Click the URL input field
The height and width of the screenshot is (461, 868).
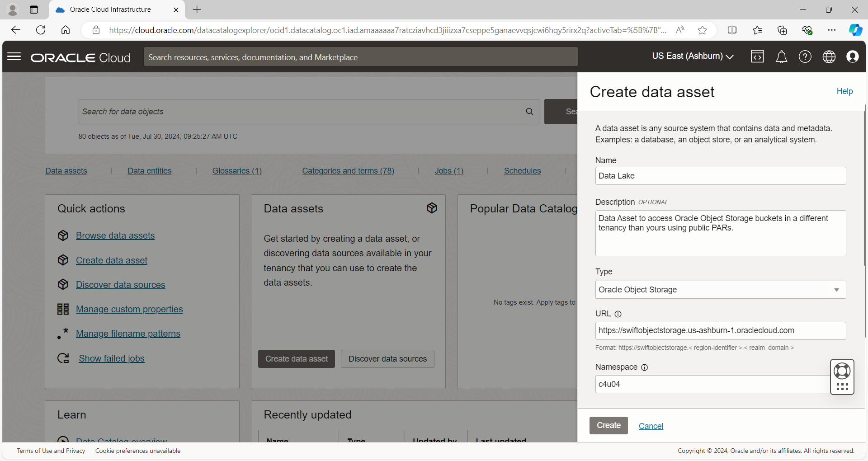tap(720, 331)
